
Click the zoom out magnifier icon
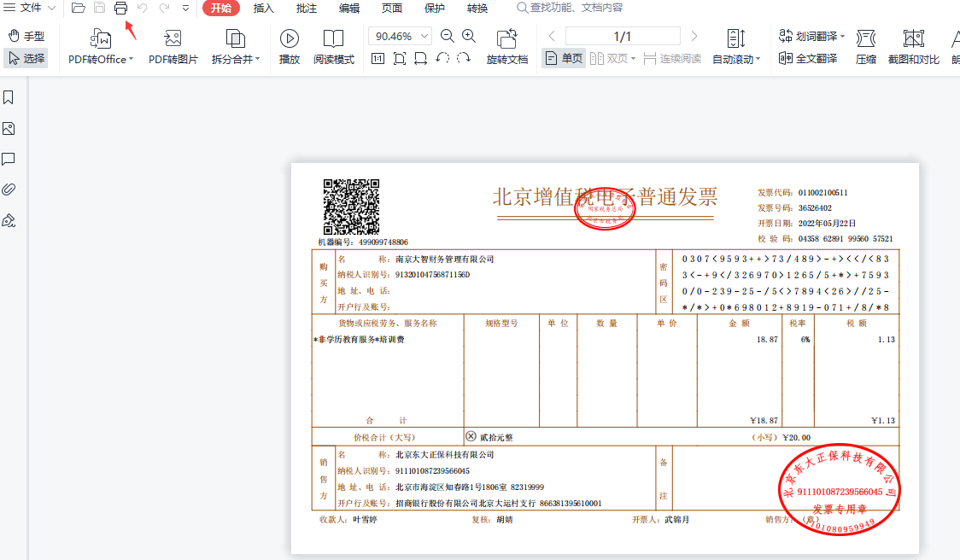(x=448, y=36)
